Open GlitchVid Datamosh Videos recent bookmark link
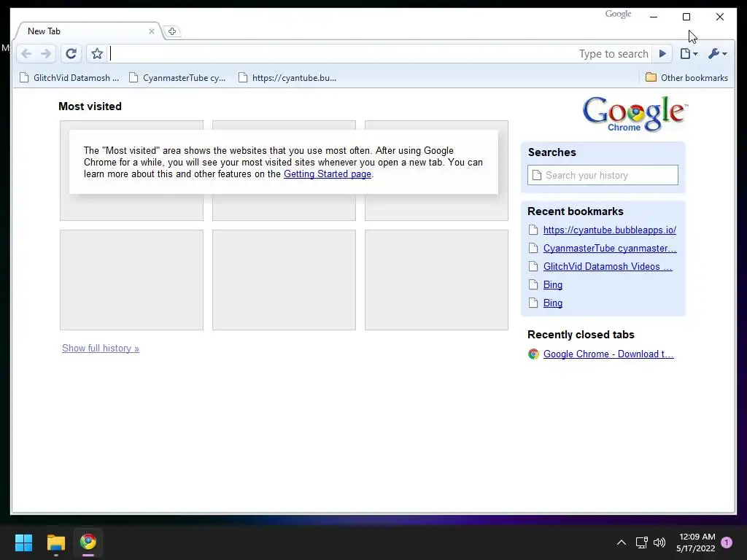 click(608, 267)
